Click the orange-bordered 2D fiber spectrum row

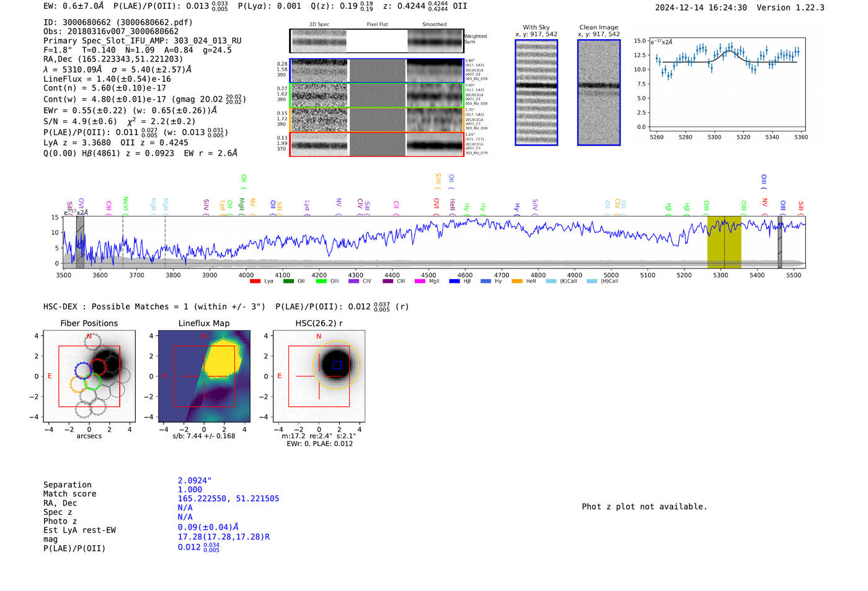(x=377, y=120)
